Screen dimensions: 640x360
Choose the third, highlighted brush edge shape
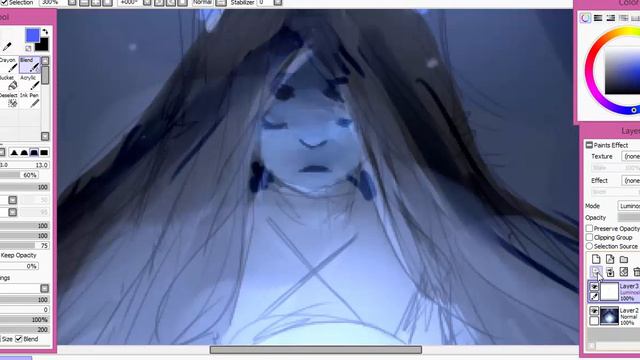click(x=34, y=153)
